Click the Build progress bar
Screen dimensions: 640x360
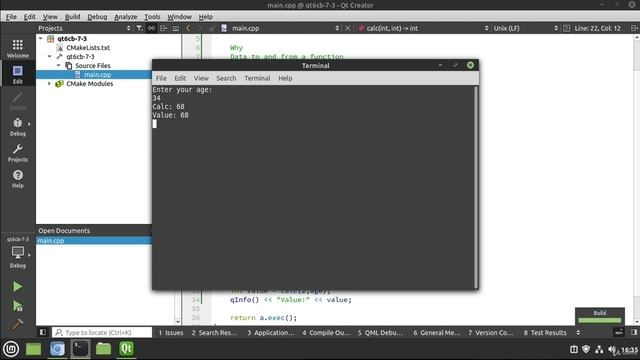pyautogui.click(x=600, y=320)
